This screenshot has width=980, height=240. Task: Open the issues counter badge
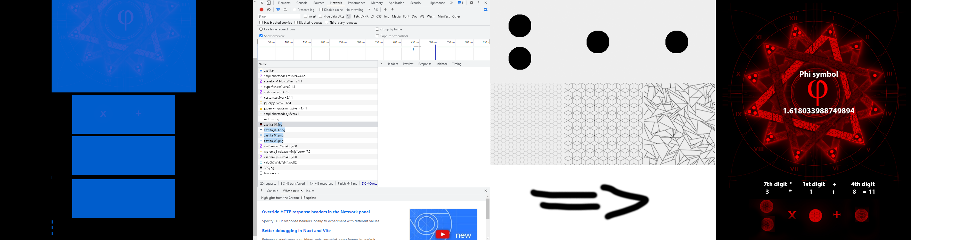point(460,3)
